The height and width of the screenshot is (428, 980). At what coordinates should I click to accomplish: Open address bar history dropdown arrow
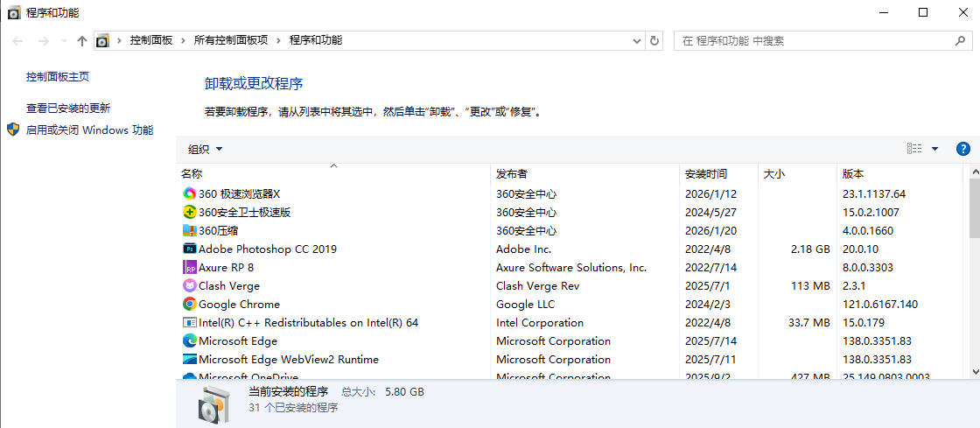click(637, 40)
